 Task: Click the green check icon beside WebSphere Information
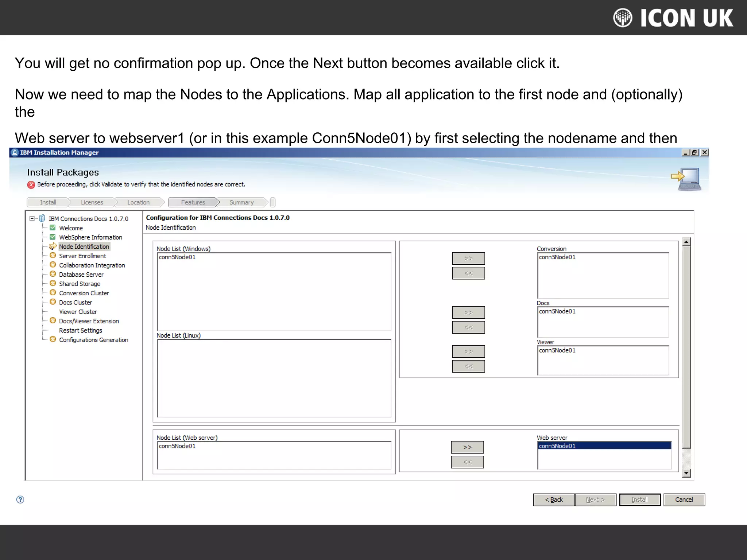53,237
